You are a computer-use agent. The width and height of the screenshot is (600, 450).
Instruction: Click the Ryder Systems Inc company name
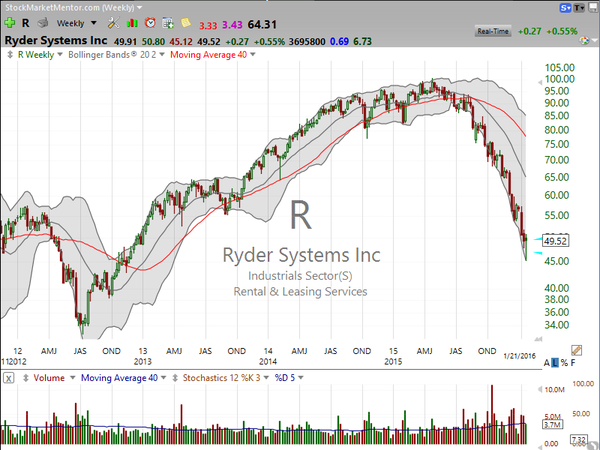pos(56,41)
